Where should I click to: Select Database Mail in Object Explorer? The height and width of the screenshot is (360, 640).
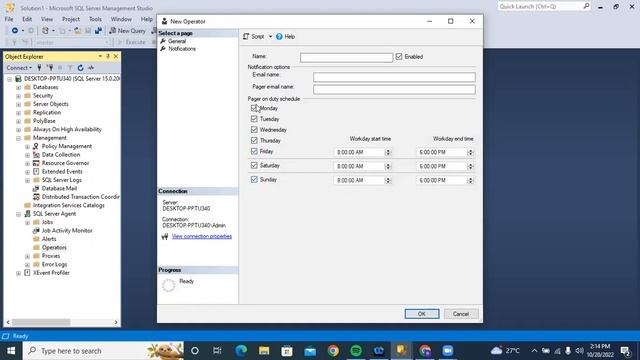(x=59, y=188)
